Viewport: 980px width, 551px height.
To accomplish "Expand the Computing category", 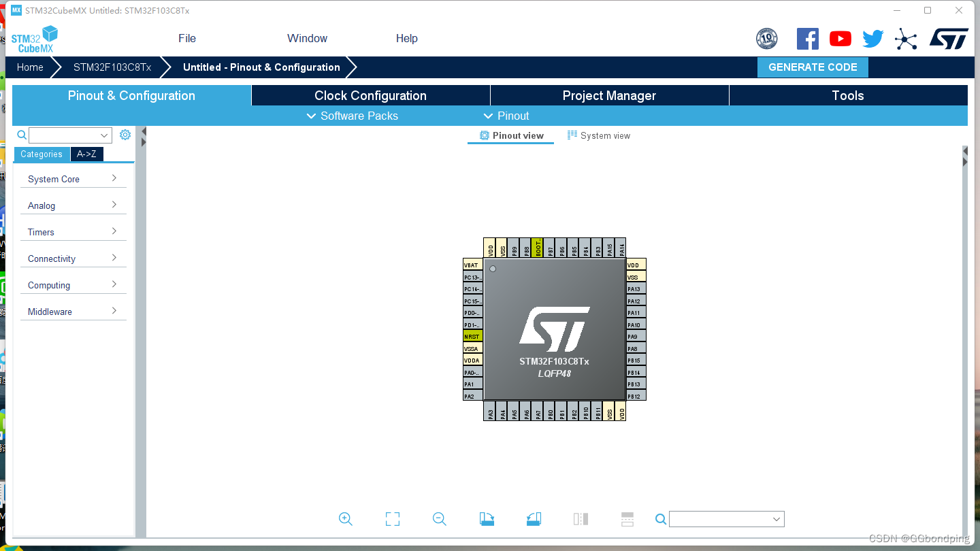I will click(x=73, y=285).
